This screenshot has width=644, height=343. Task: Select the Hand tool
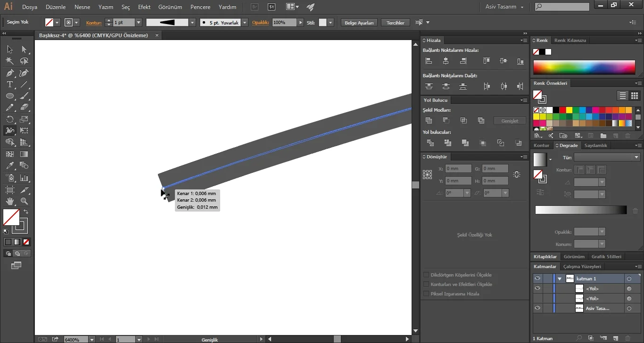click(x=9, y=201)
